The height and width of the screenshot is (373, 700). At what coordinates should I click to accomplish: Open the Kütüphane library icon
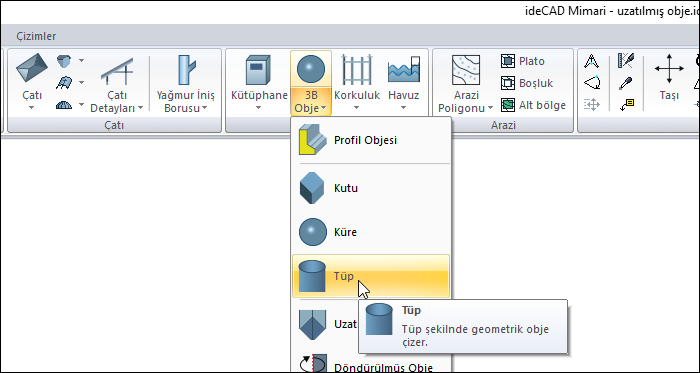click(x=258, y=70)
